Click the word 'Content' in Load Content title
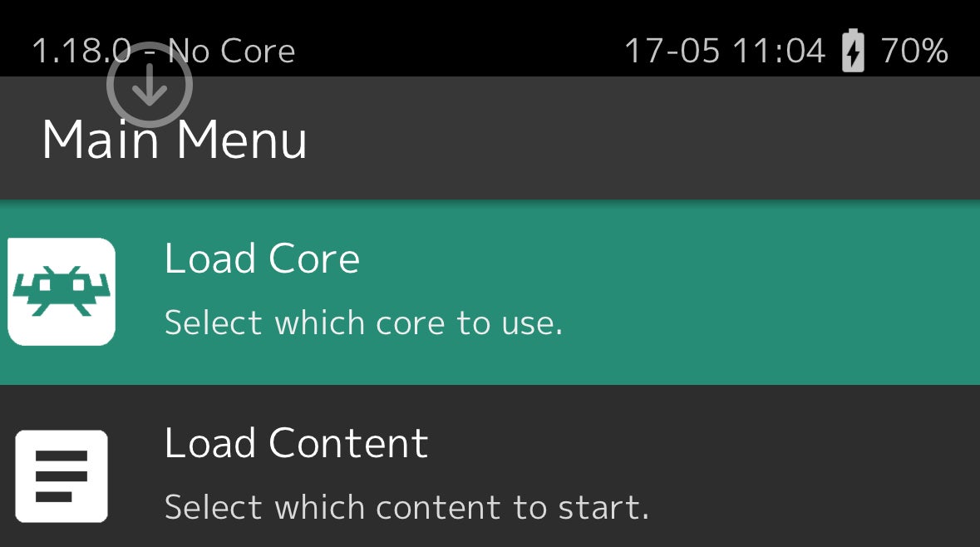 point(348,443)
